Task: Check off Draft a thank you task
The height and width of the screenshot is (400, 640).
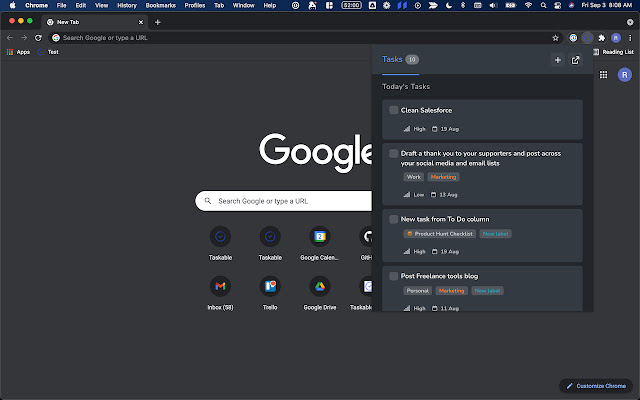Action: point(393,153)
